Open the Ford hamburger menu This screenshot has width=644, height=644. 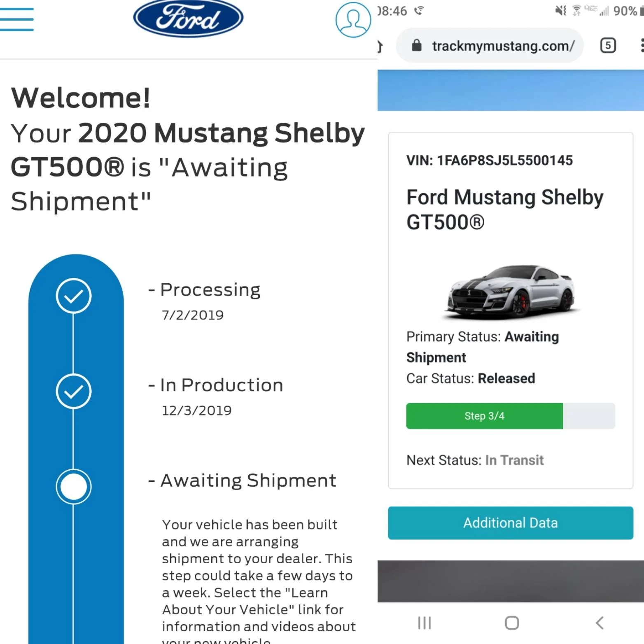click(16, 19)
